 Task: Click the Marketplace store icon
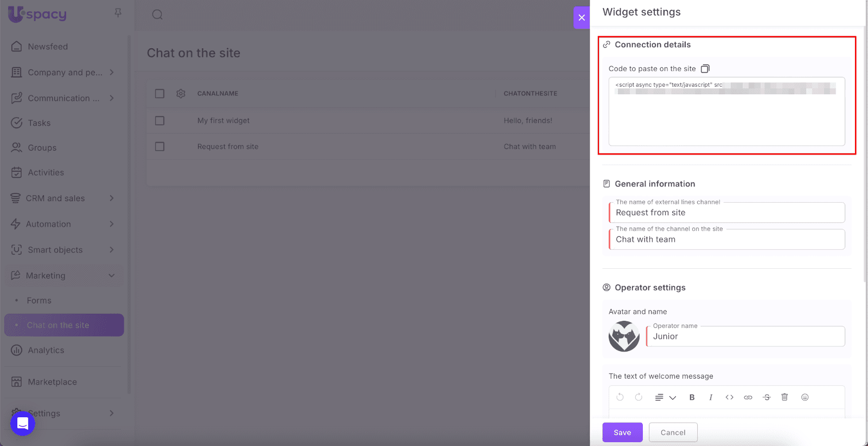coord(17,382)
